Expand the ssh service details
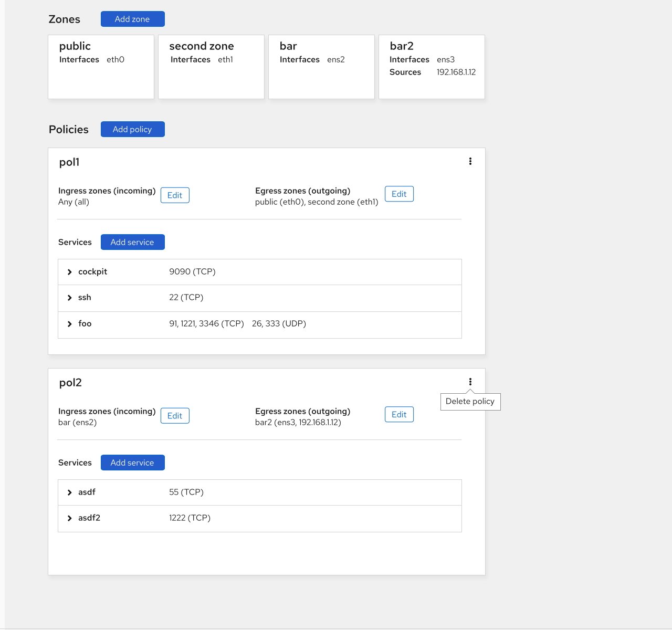This screenshot has height=630, width=672. 69,298
